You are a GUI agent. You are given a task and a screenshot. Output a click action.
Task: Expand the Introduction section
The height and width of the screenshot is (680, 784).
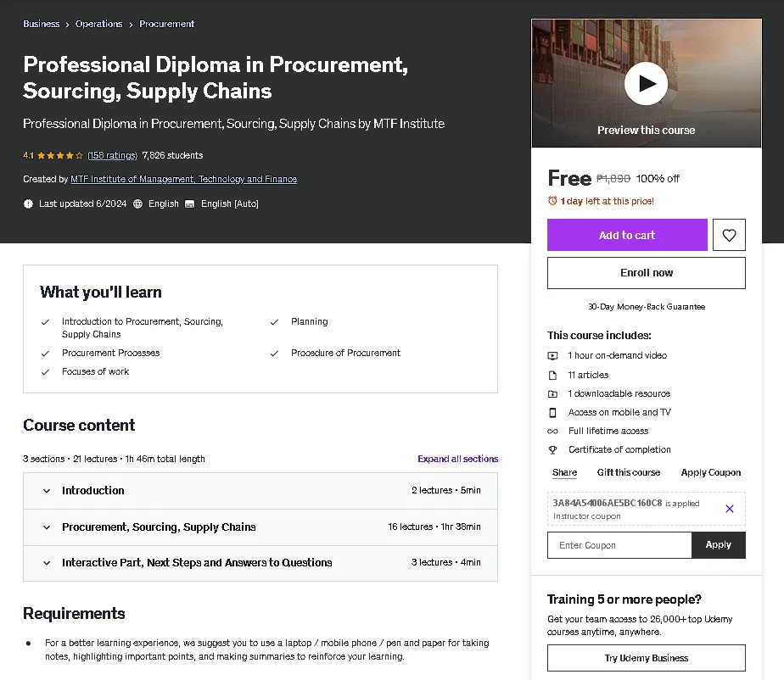point(260,491)
